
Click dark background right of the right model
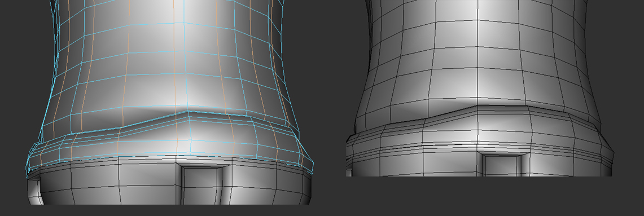624,82
